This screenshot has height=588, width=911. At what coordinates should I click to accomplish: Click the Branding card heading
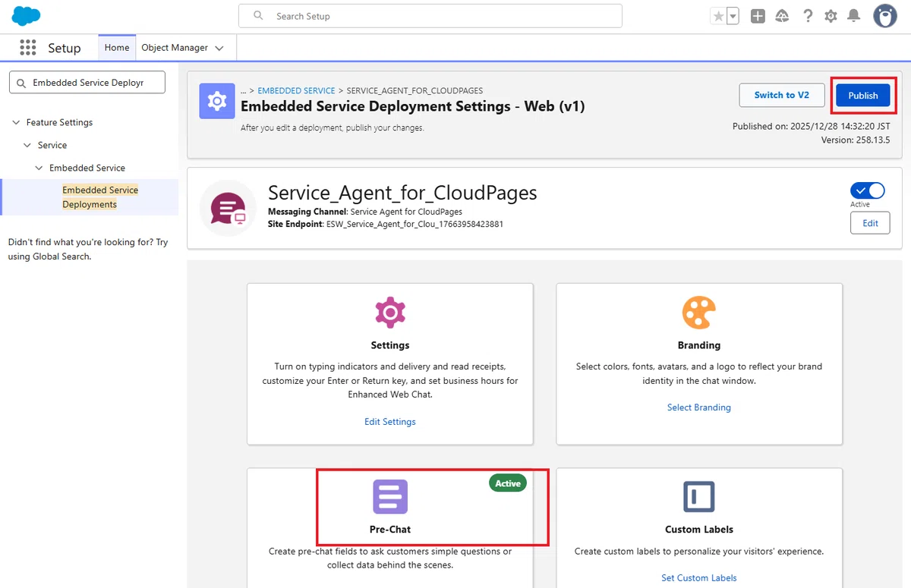tap(699, 345)
